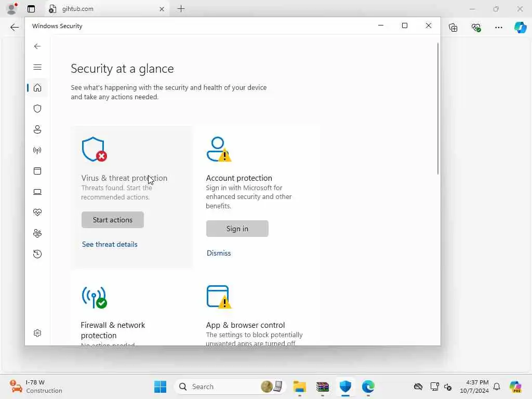Go back in Windows Security window
The image size is (532, 399).
[37, 46]
